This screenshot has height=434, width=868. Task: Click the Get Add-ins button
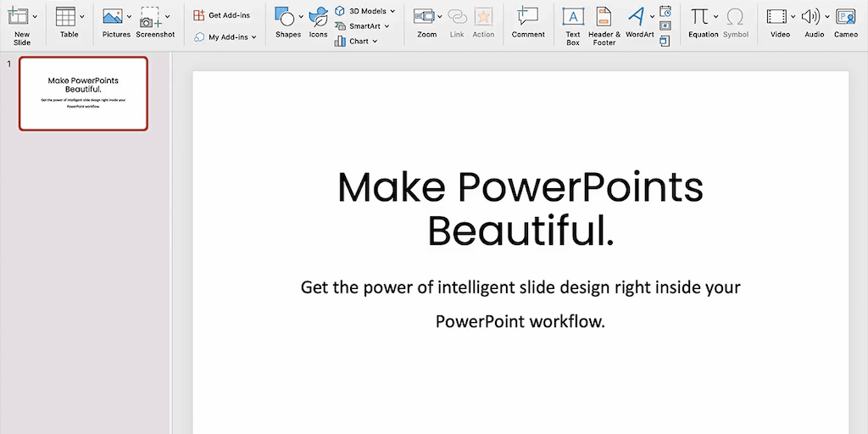click(x=222, y=15)
